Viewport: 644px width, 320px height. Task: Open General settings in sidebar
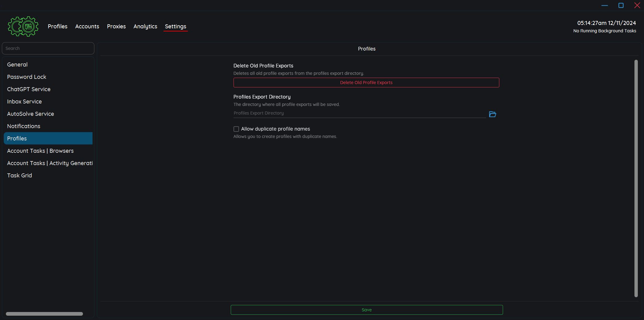pyautogui.click(x=17, y=65)
